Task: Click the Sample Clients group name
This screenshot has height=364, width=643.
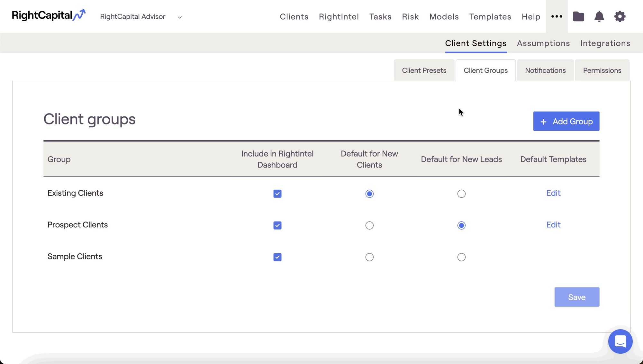Action: coord(75,257)
